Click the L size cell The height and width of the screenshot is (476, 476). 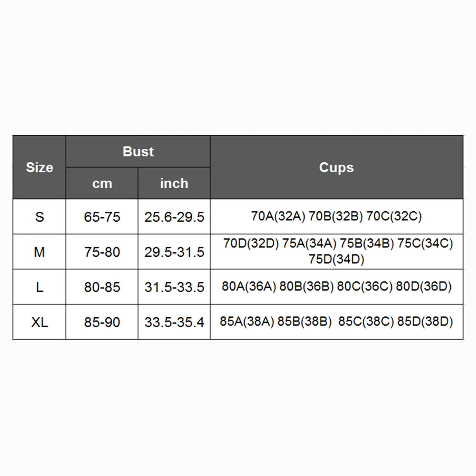click(x=39, y=287)
